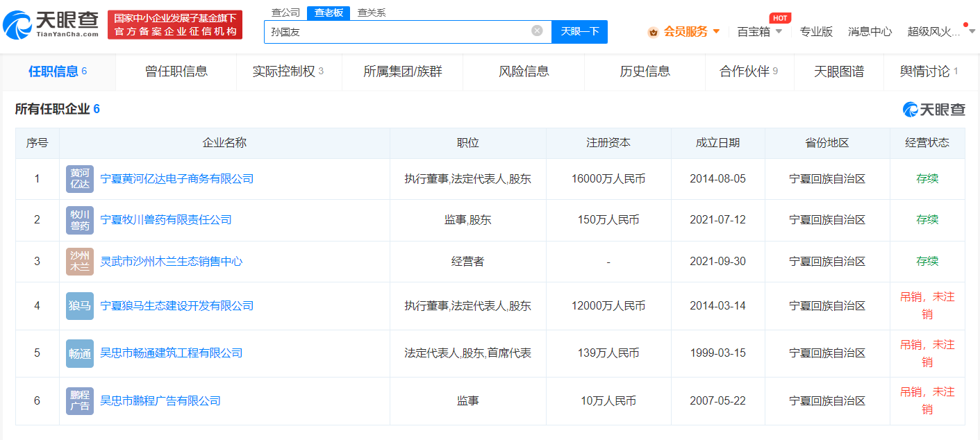Screen dimensions: 980x440
Task: Click the 畅通 company logo icon
Action: [x=79, y=353]
